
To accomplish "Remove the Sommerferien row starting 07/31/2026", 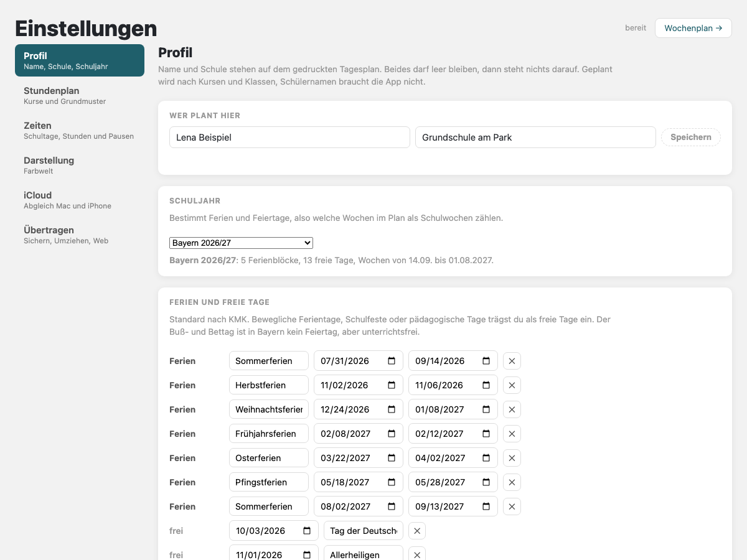I will click(x=512, y=361).
